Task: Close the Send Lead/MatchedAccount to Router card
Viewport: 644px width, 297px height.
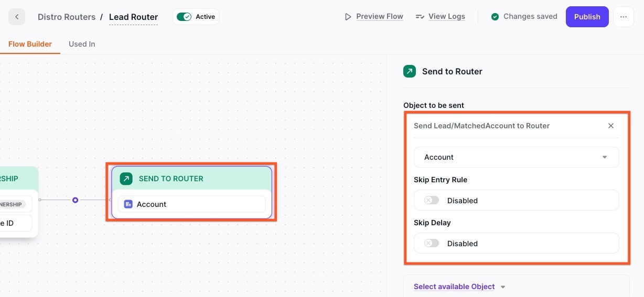Action: pos(610,126)
